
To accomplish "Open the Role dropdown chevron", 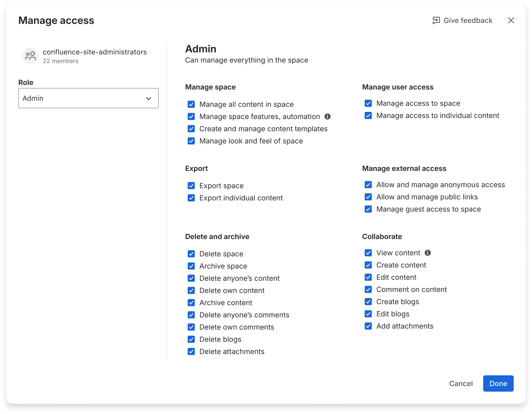I will point(149,98).
